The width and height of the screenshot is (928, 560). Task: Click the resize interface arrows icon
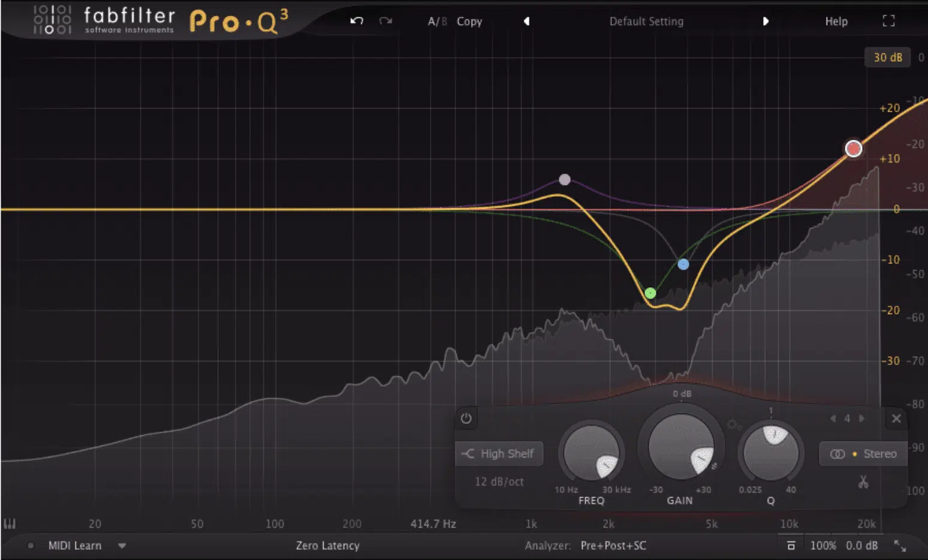pyautogui.click(x=900, y=546)
